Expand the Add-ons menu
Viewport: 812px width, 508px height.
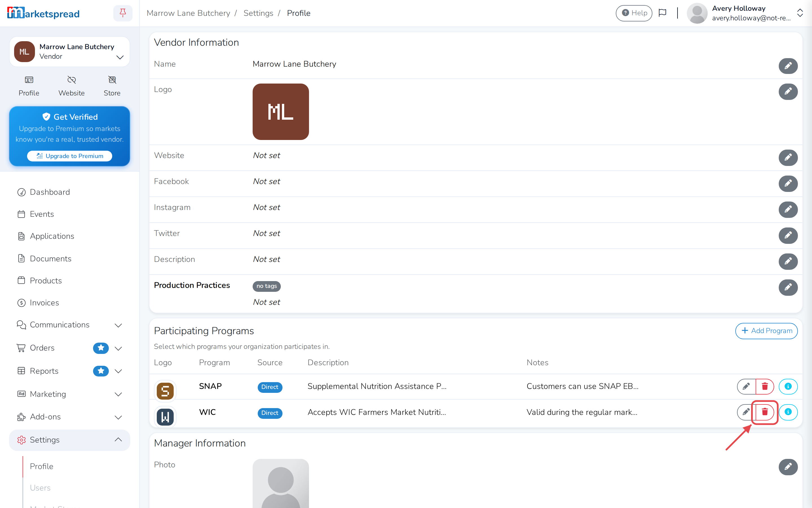[118, 417]
